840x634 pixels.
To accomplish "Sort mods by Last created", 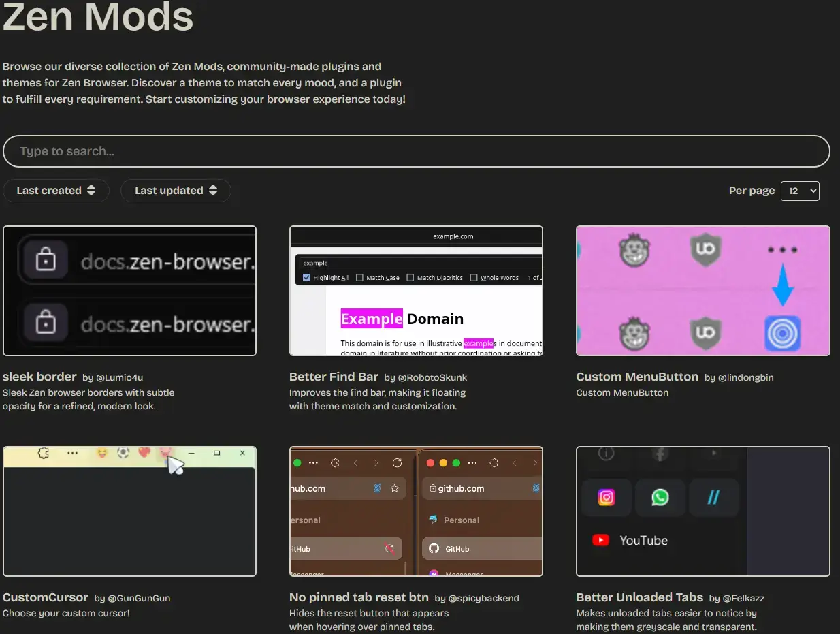I will tap(56, 191).
